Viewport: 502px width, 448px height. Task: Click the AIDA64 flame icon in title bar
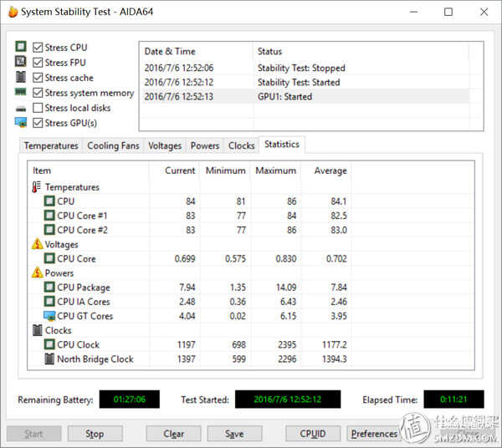pos(13,12)
